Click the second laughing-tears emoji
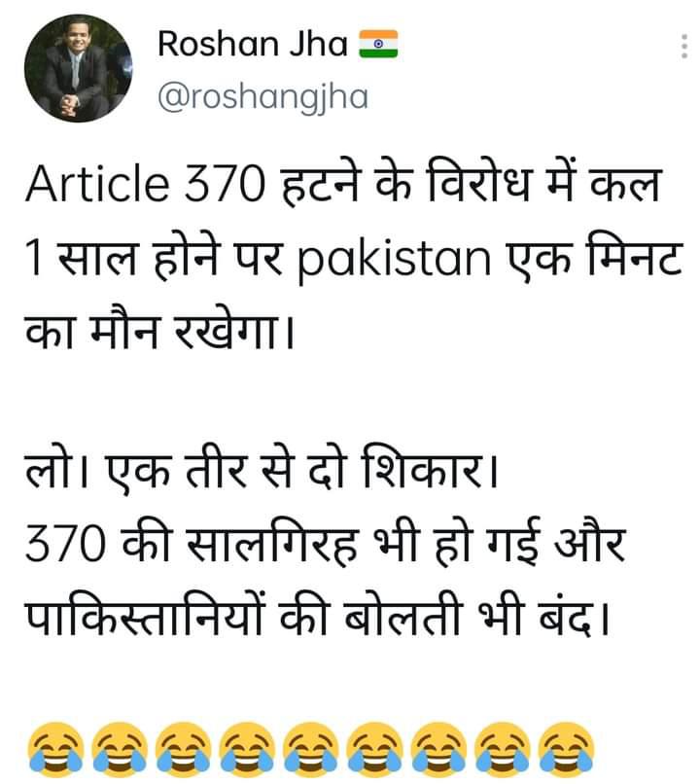The width and height of the screenshot is (700, 784). (x=120, y=749)
